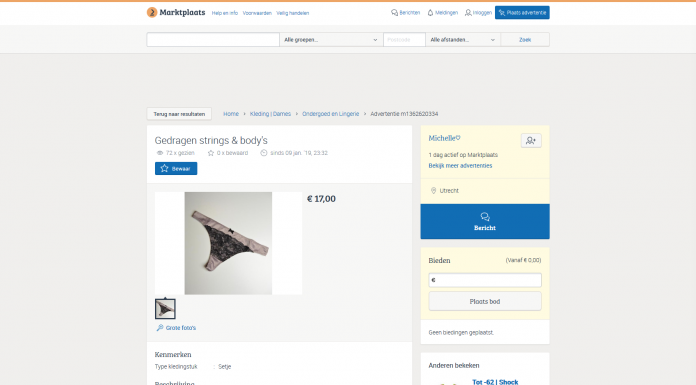The image size is (696, 385).
Task: Click Geen biedingen geplaatst text
Action: (461, 332)
